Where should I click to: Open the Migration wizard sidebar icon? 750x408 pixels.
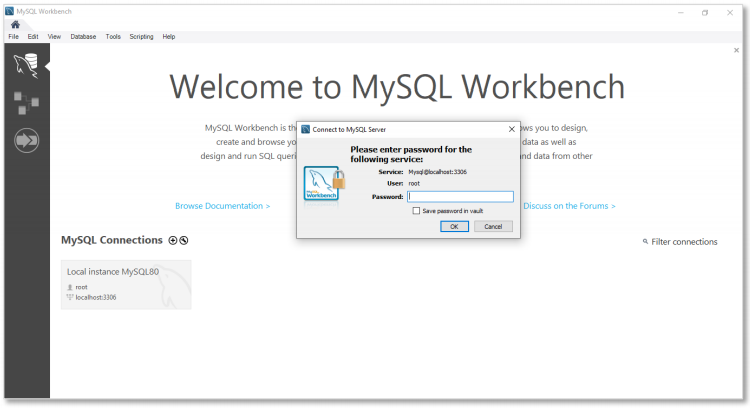[26, 141]
